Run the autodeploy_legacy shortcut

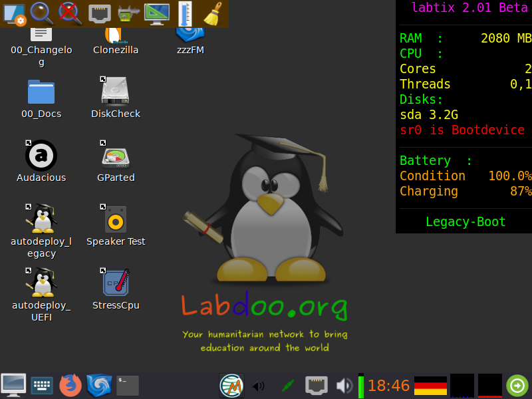41,231
